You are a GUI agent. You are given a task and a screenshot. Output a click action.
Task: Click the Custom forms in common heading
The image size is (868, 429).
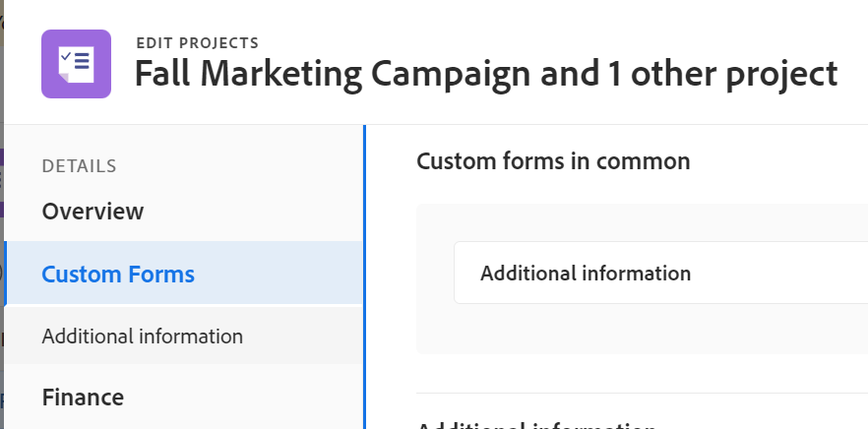click(553, 160)
